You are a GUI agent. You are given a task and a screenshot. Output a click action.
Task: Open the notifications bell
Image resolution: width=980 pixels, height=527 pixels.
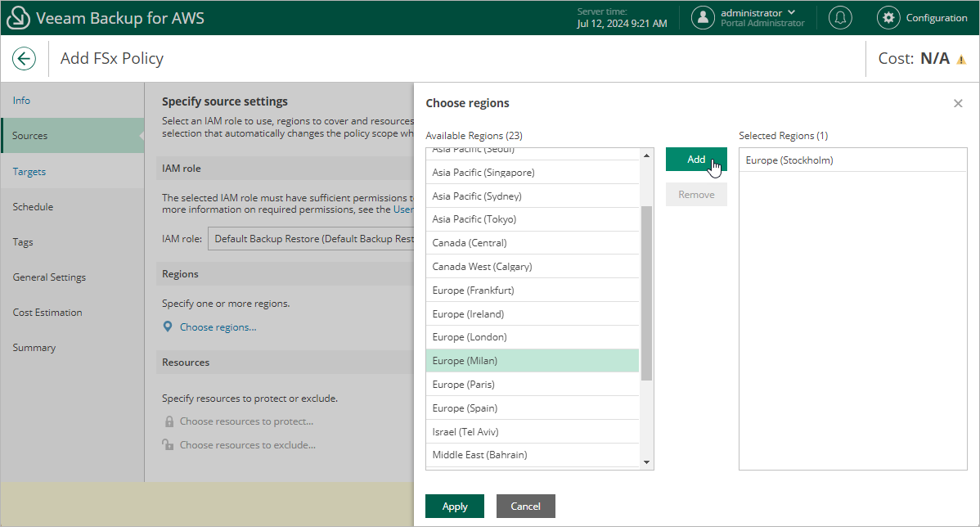[840, 18]
